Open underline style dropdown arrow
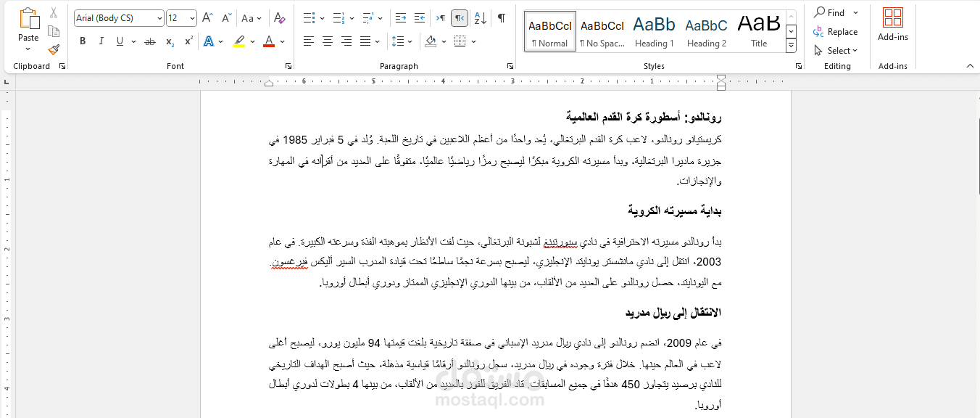 [x=132, y=41]
